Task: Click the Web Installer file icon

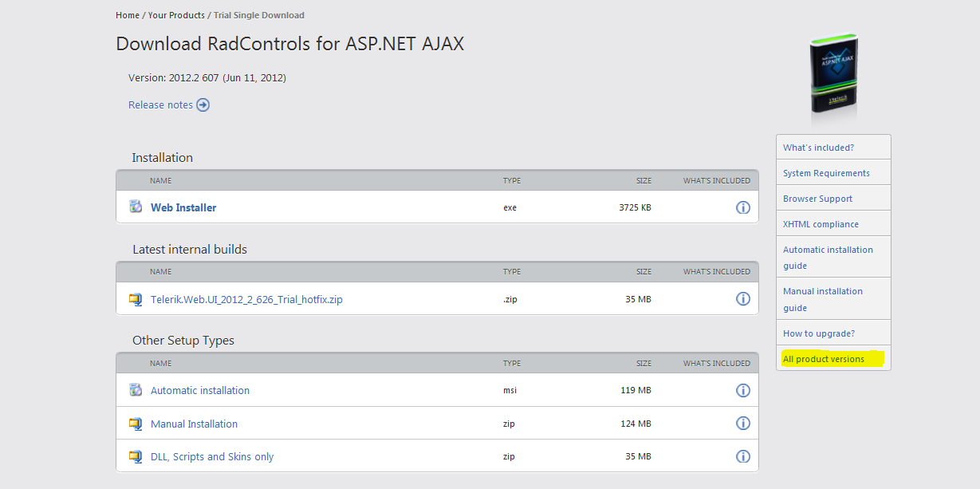Action: coord(136,207)
